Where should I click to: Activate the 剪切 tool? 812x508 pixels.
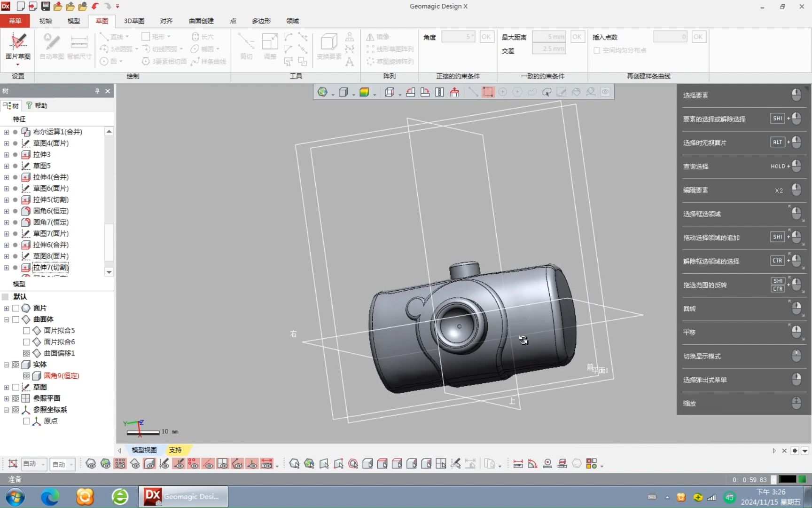pos(246,47)
